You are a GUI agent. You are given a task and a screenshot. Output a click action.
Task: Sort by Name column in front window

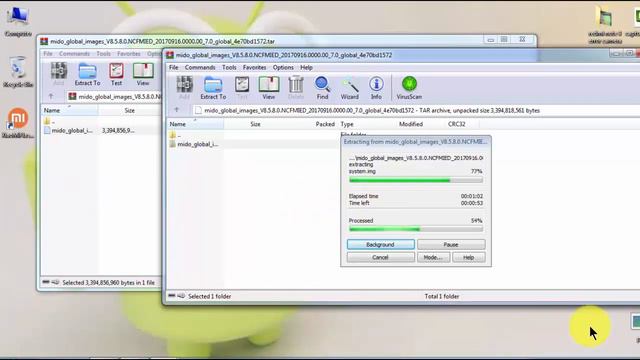195,124
